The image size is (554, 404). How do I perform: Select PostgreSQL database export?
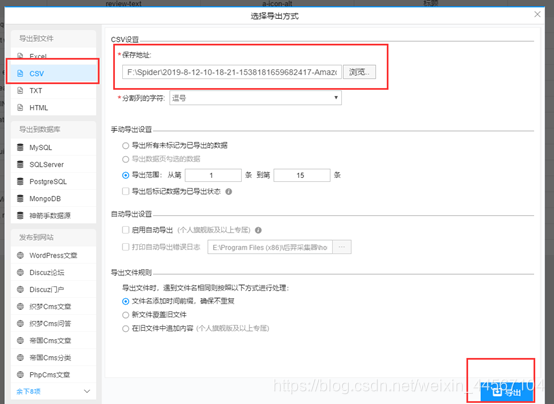click(x=53, y=181)
